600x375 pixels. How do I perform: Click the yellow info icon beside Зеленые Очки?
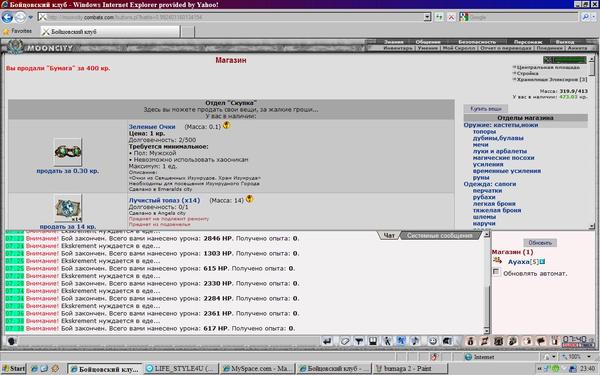tap(227, 125)
